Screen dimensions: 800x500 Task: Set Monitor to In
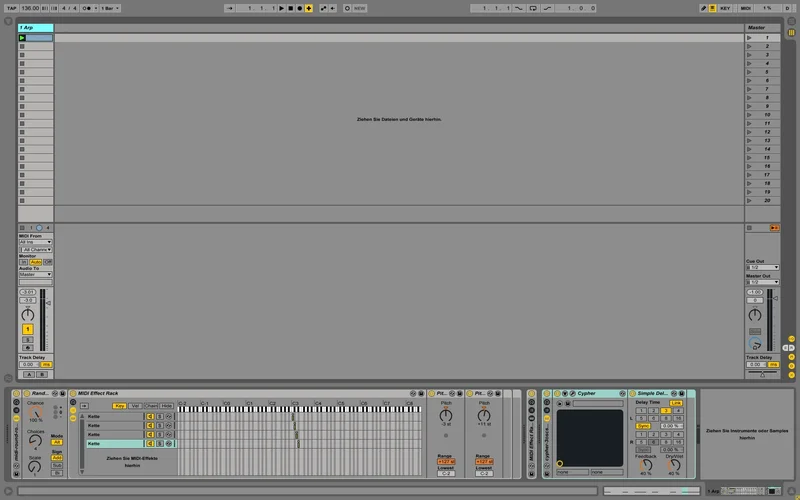pos(23,262)
